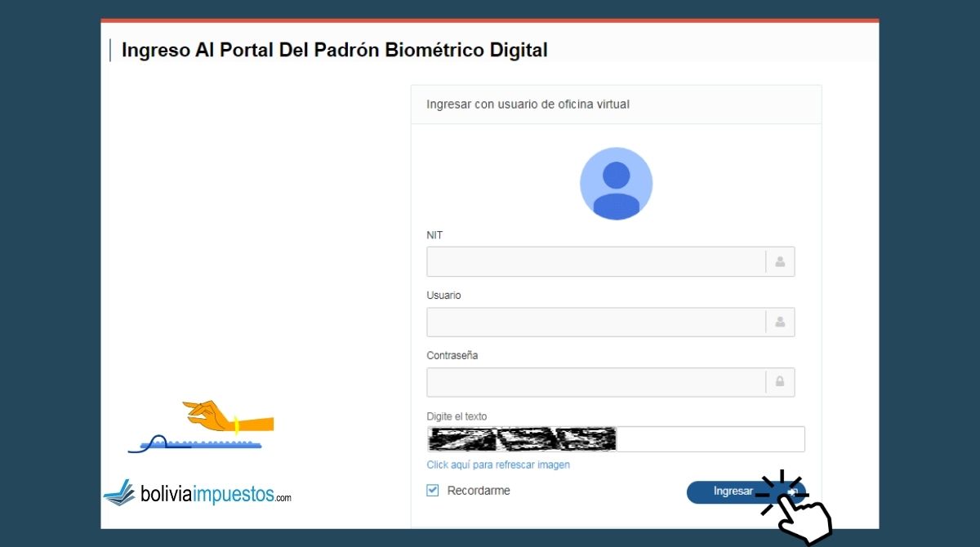Focus the Contraseña password field

point(595,381)
